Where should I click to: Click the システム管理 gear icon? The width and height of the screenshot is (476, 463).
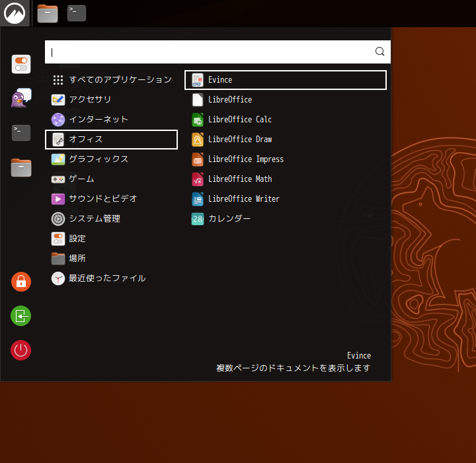click(x=58, y=219)
